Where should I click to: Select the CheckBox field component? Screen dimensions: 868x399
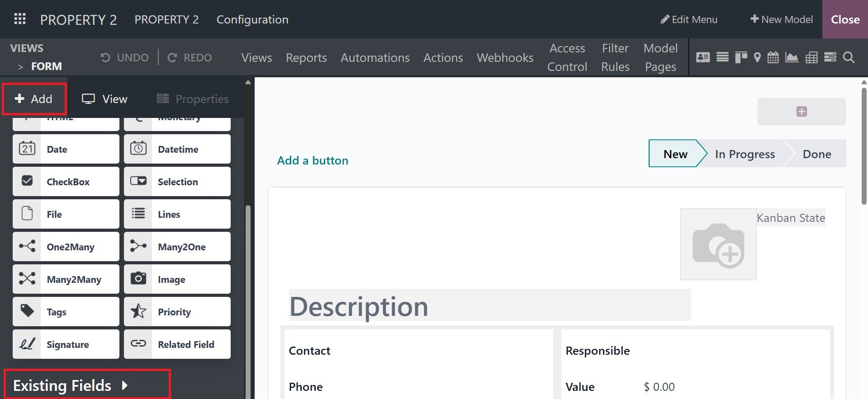pos(66,182)
